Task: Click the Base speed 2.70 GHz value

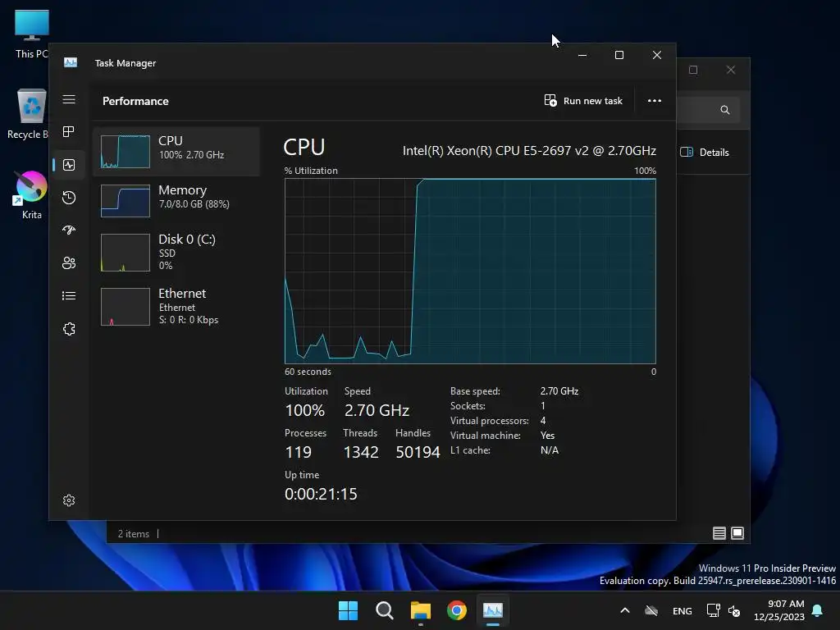Action: (559, 391)
